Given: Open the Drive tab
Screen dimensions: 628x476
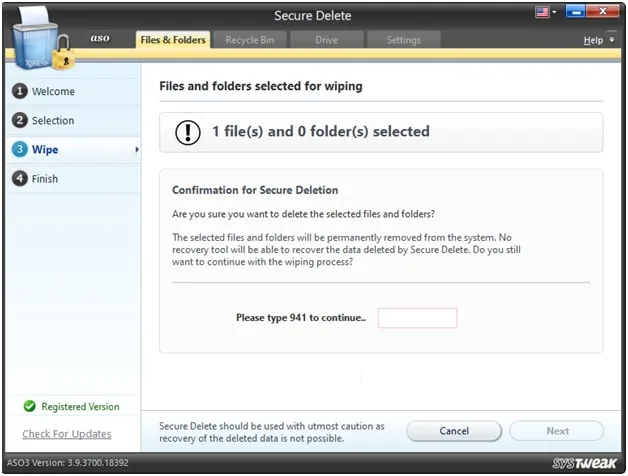Looking at the screenshot, I should 326,40.
